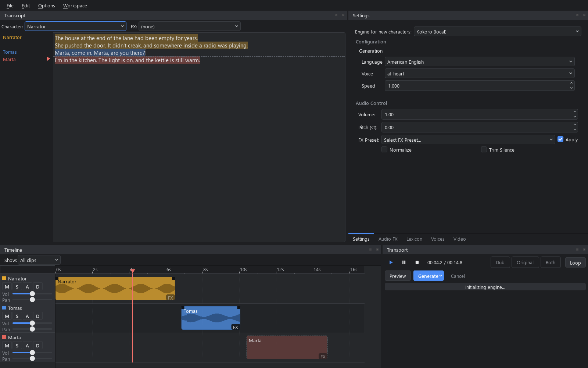Switch to the Audio FX tab
Screen dimensions: 588x368
tap(388, 239)
